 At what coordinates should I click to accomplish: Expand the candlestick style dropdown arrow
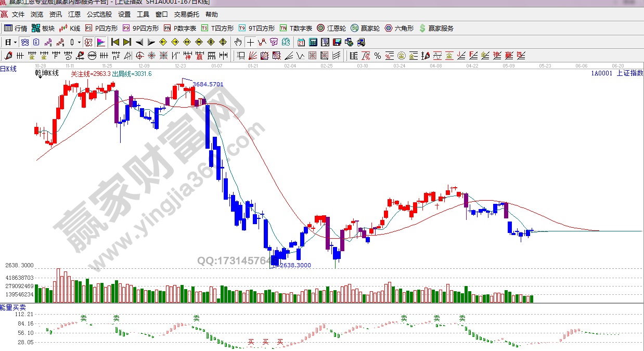point(79,42)
